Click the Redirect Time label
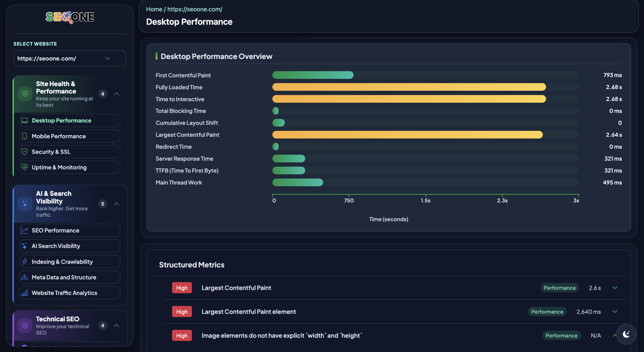 174,147
